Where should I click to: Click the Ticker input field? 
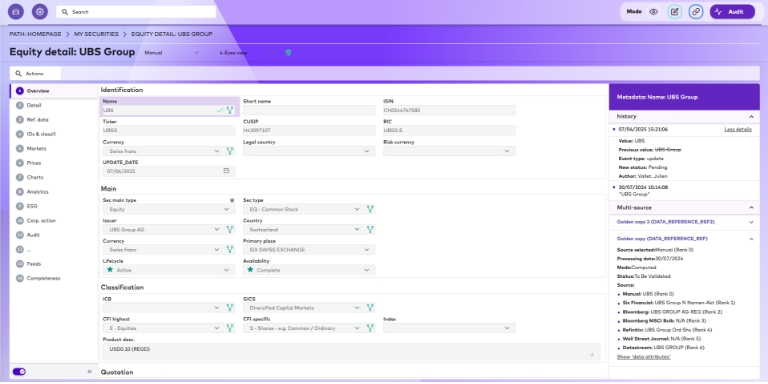click(x=168, y=131)
